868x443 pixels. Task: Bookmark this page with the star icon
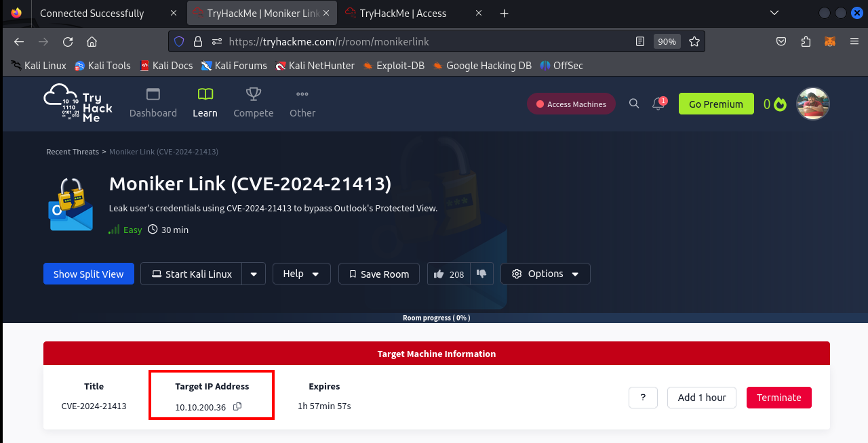694,41
